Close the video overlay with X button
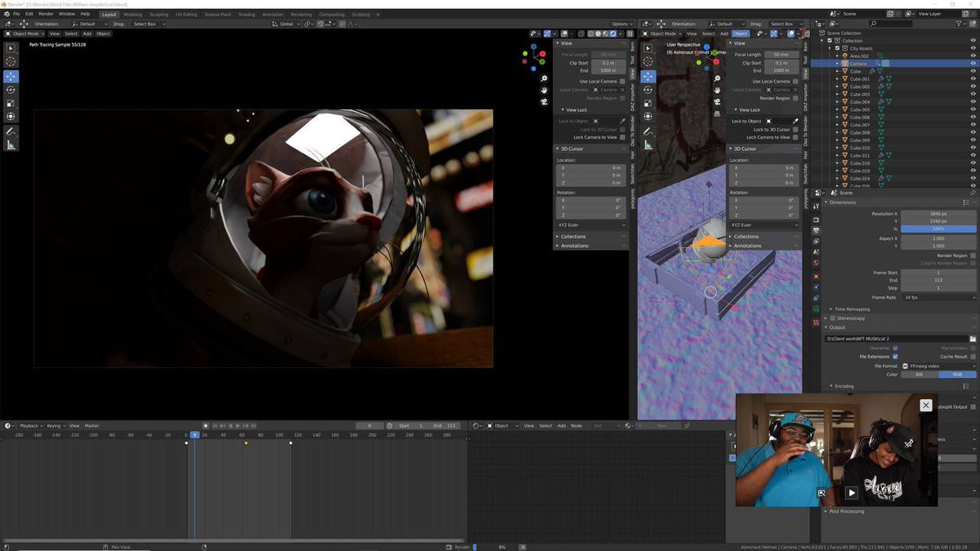The width and height of the screenshot is (980, 551). (x=925, y=406)
